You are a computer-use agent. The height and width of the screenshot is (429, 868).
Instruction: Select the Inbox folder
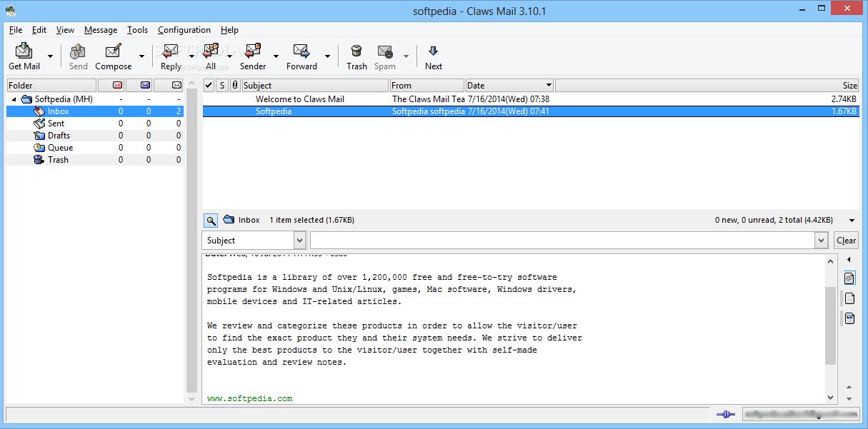point(95,111)
